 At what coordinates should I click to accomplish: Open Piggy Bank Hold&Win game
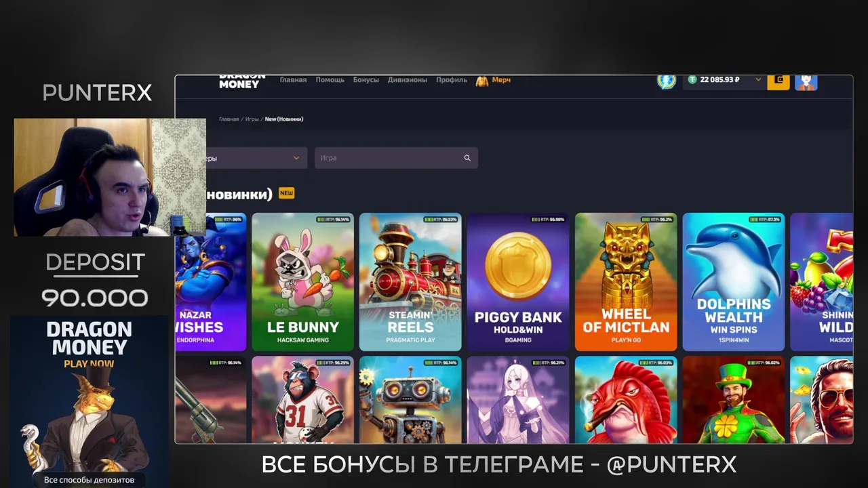pyautogui.click(x=518, y=282)
